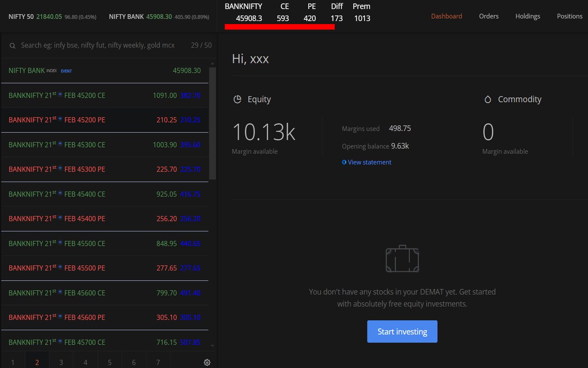
Task: Expand the chevron on BANKNIFTY FEB 45700 CE
Action: tap(212, 345)
